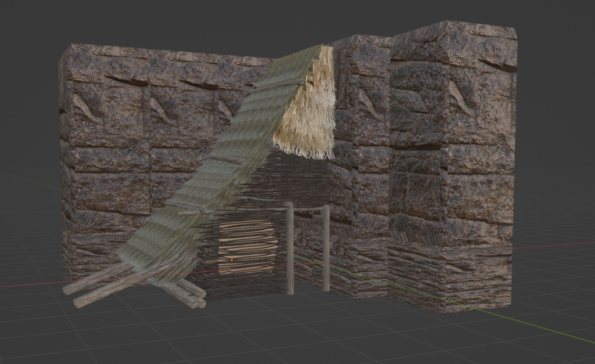The height and width of the screenshot is (364, 595).
Task: Click the red X axis line left of the logs
Action: click(29, 284)
